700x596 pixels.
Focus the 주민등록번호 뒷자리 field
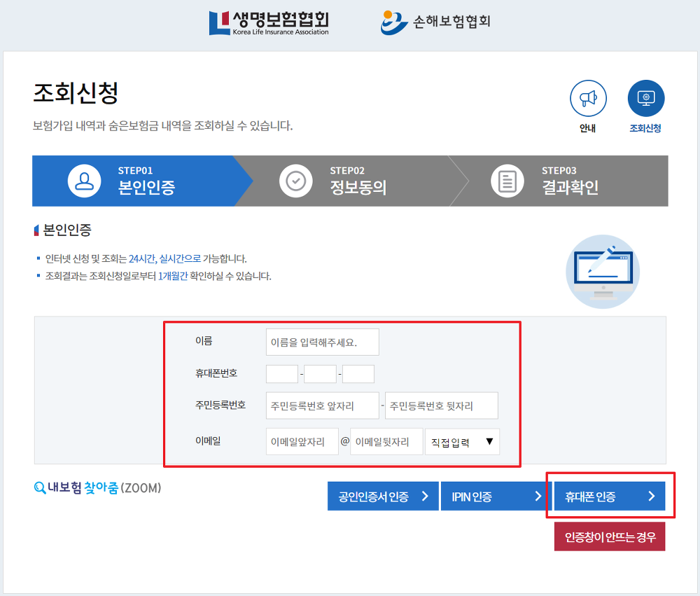442,406
